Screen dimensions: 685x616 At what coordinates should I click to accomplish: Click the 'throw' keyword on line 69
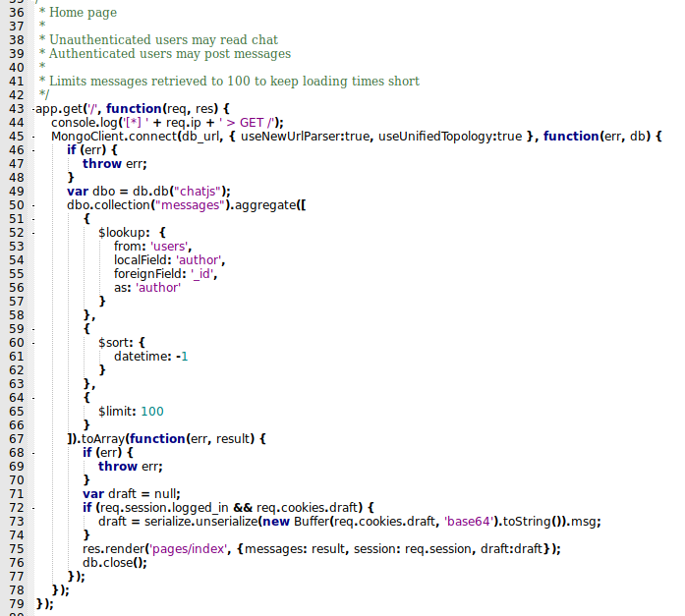[x=118, y=467]
